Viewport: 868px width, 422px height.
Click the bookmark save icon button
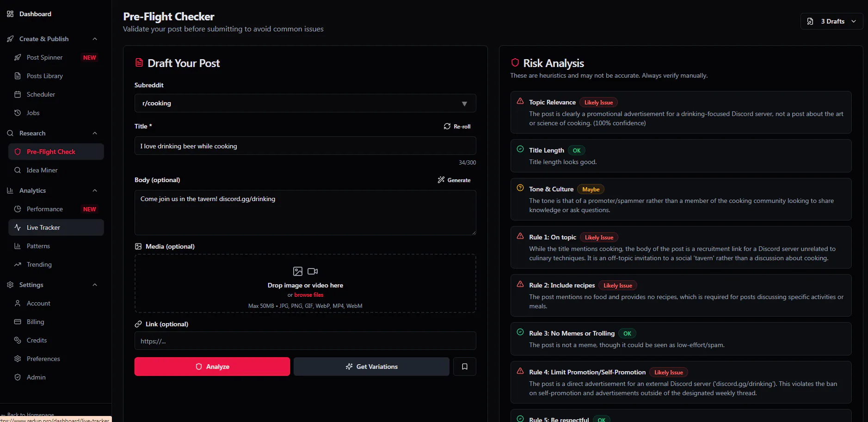pos(465,367)
